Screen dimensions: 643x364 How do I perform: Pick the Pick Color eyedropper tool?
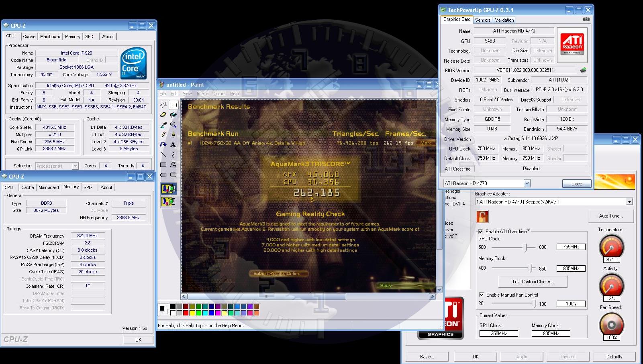(163, 125)
